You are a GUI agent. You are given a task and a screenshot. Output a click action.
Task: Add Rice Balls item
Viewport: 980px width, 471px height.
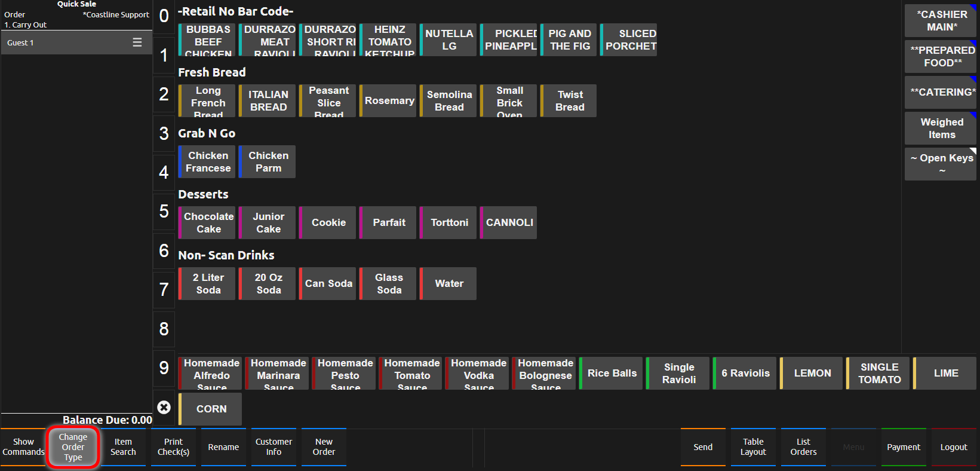pos(611,373)
